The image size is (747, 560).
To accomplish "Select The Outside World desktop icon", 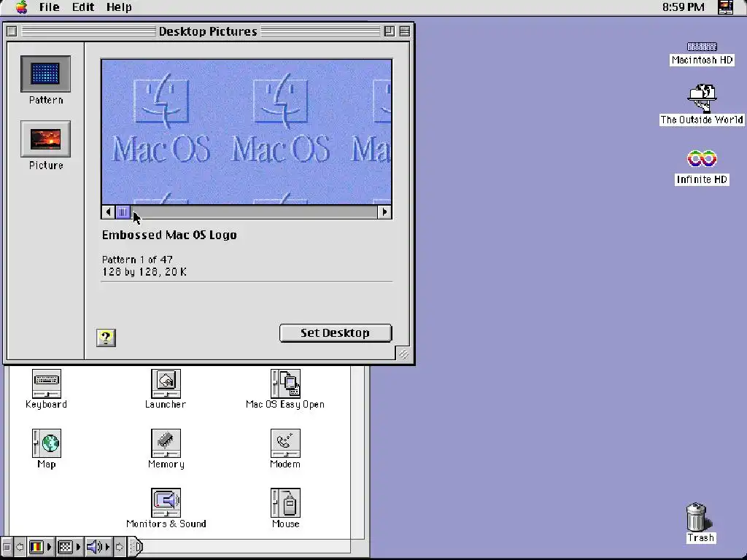I will click(x=702, y=98).
